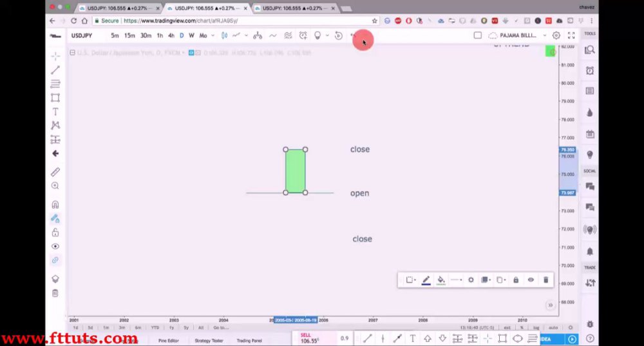Open candlestick chart style selector
Screen dimensions: 644x346
224,35
